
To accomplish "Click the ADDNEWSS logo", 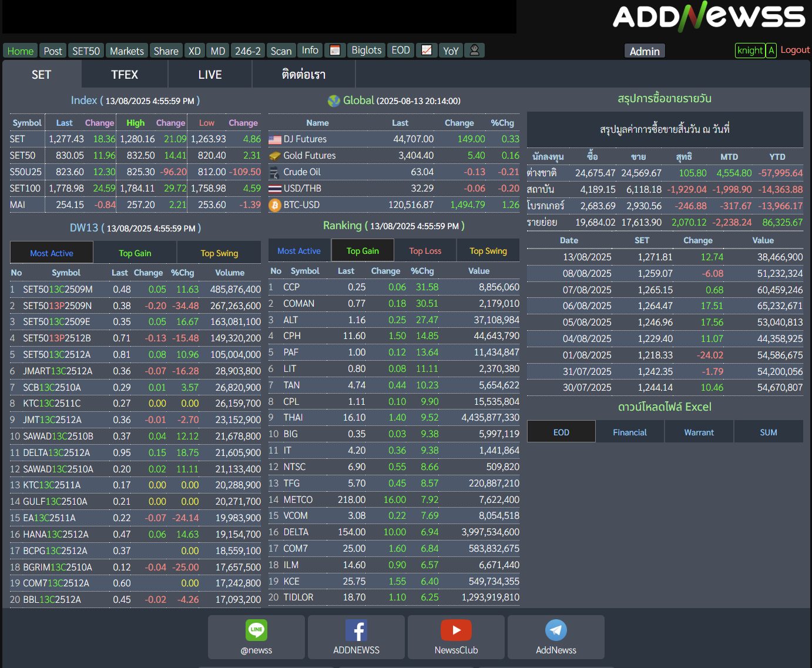I will (709, 16).
